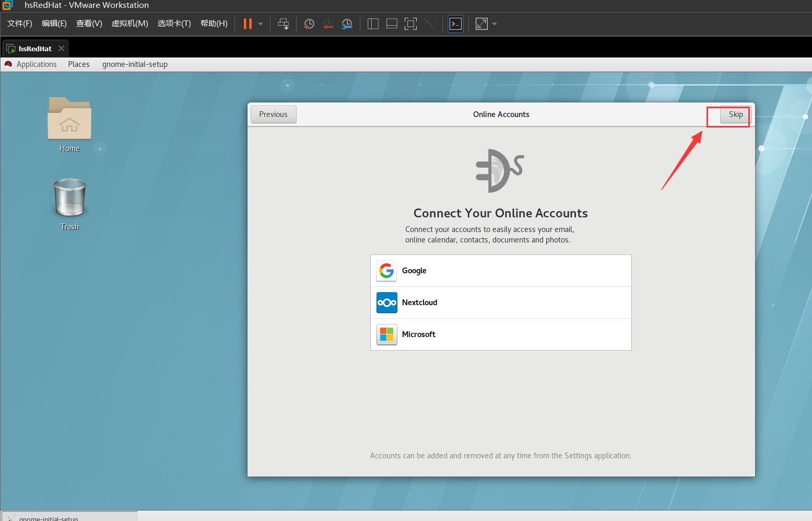
Task: Select Nextcloud as online account provider
Action: [x=501, y=303]
